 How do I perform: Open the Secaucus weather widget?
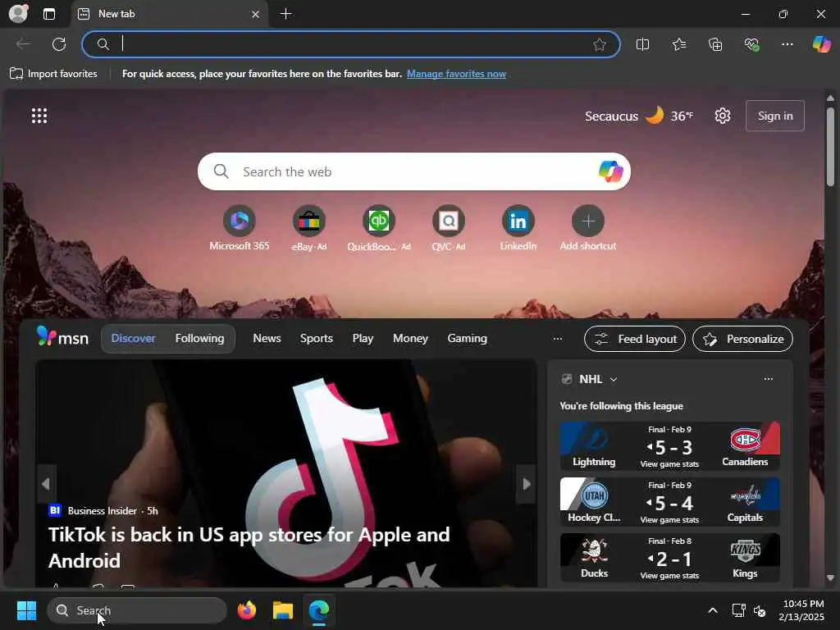coord(638,116)
